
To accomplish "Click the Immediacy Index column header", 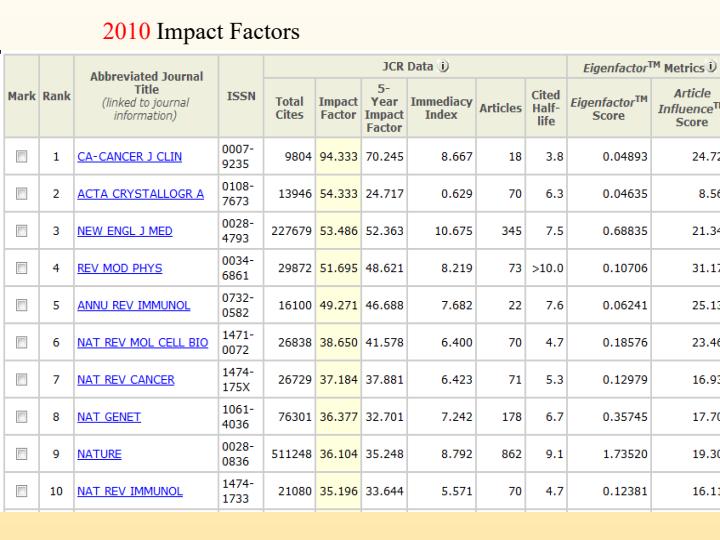I will pos(441,108).
